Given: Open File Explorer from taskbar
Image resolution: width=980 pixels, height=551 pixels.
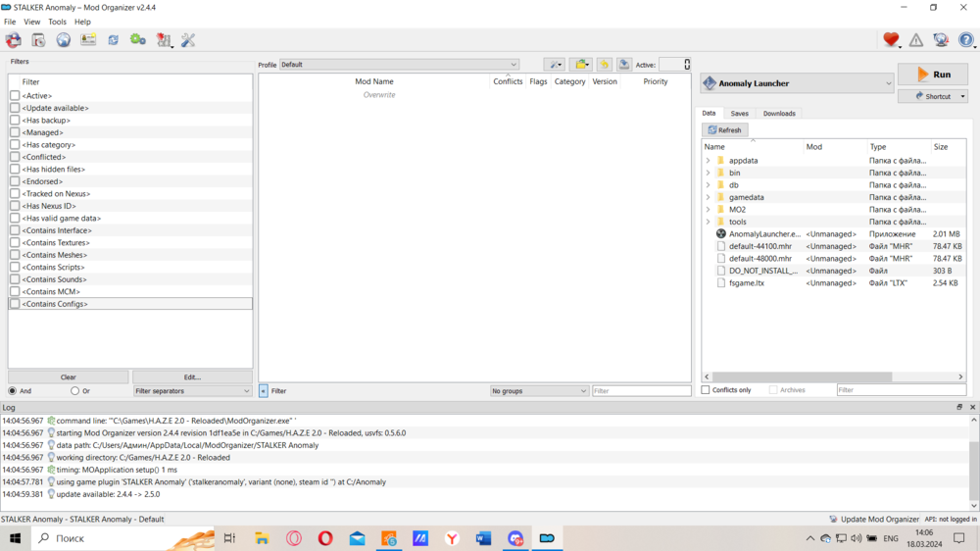Looking at the screenshot, I should [x=262, y=538].
